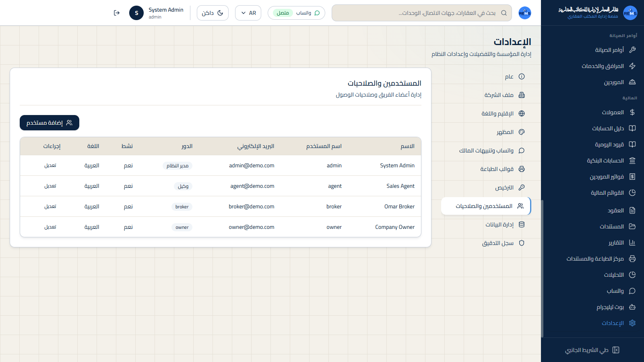
Task: Click the Telegram bot robot icon
Action: point(632,307)
